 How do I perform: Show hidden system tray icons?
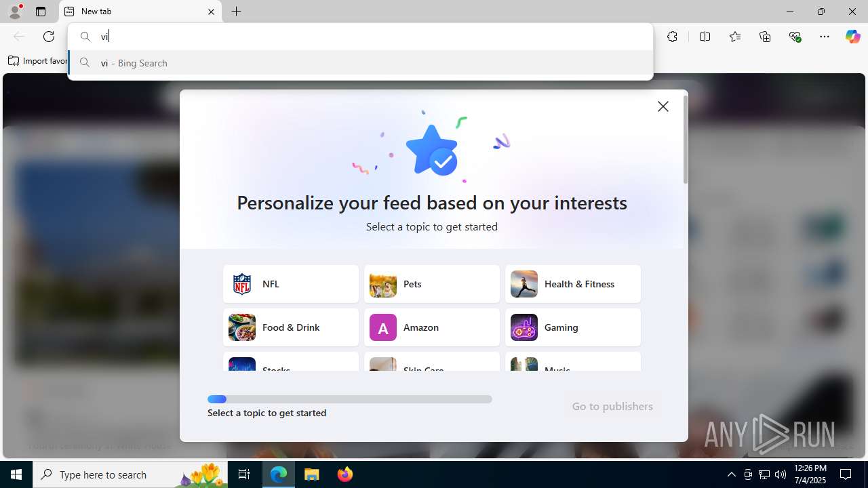732,474
